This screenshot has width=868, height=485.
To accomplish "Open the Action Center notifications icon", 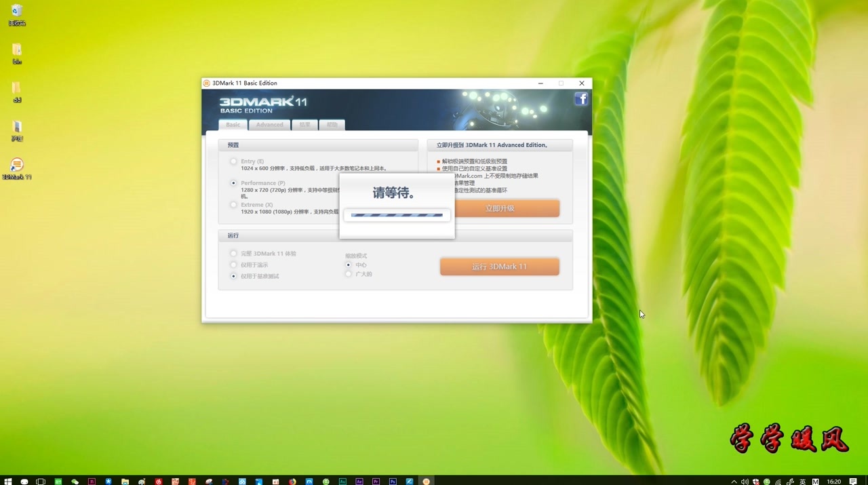I will [x=853, y=482].
